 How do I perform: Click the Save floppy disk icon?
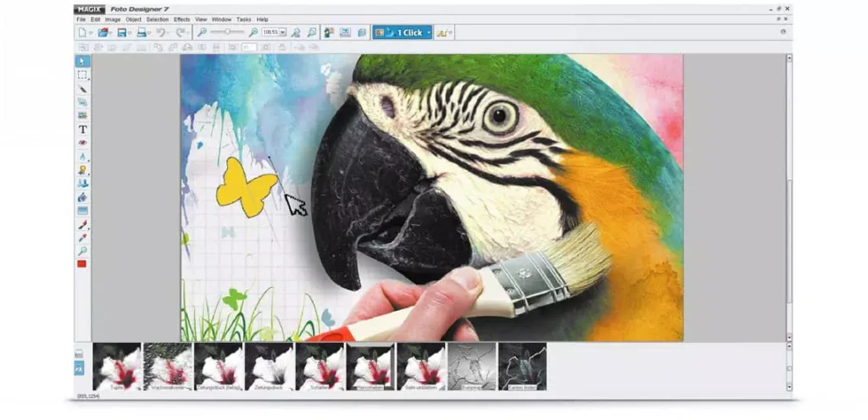[x=121, y=33]
